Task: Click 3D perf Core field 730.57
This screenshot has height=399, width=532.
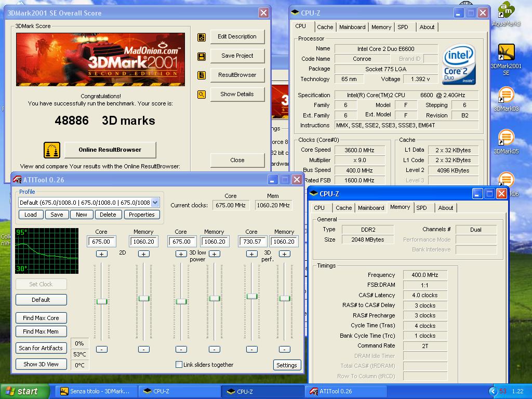Action: point(252,242)
